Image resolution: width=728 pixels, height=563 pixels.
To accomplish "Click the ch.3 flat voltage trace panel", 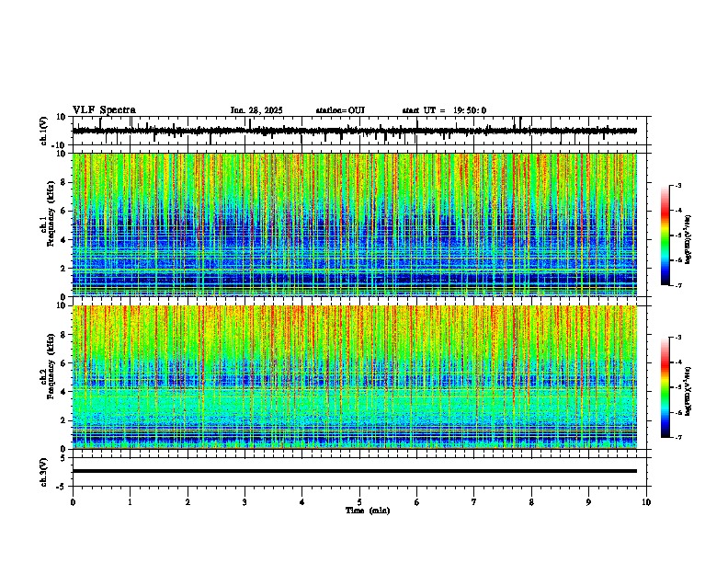I will tap(361, 472).
